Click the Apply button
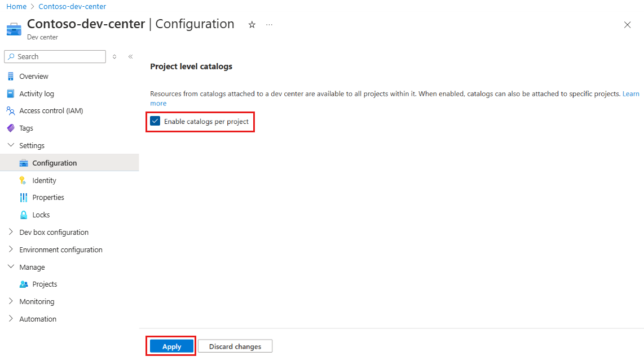Image resolution: width=644 pixels, height=361 pixels. pyautogui.click(x=171, y=346)
